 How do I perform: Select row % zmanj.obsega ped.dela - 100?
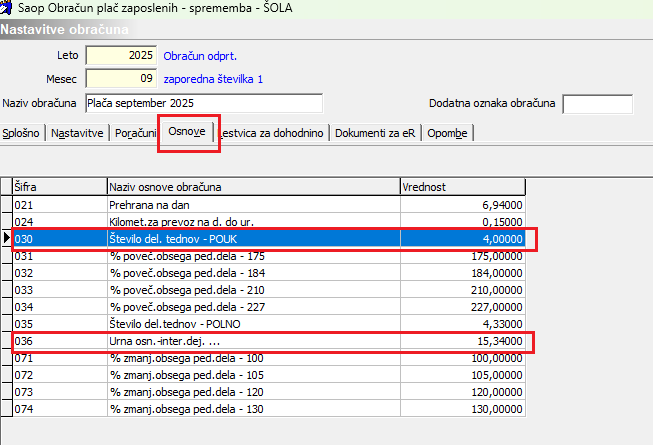[x=269, y=358]
